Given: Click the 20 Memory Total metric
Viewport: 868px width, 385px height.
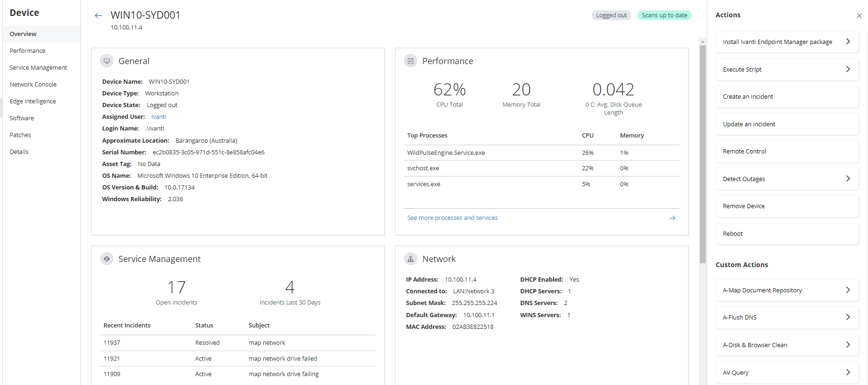Looking at the screenshot, I should click(521, 94).
